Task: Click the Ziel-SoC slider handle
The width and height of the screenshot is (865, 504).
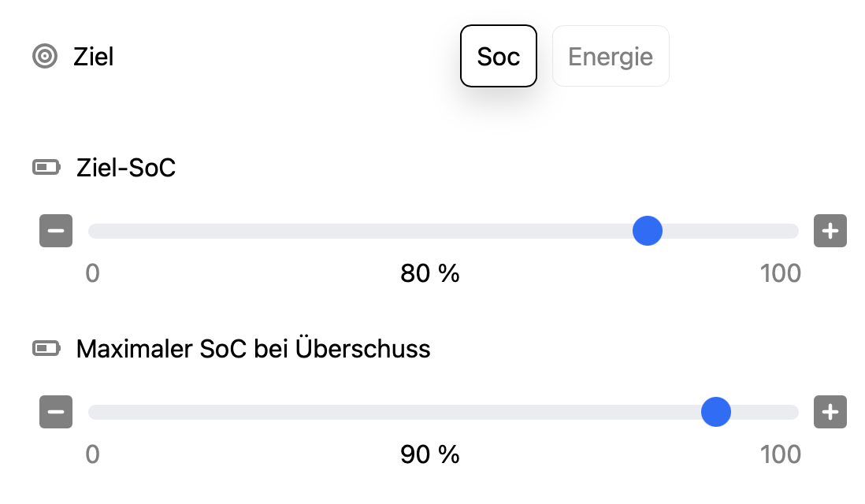Action: click(648, 231)
